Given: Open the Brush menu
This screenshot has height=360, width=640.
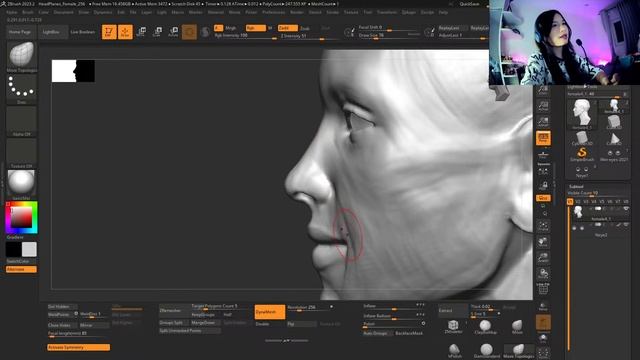Looking at the screenshot, I should pos(28,12).
